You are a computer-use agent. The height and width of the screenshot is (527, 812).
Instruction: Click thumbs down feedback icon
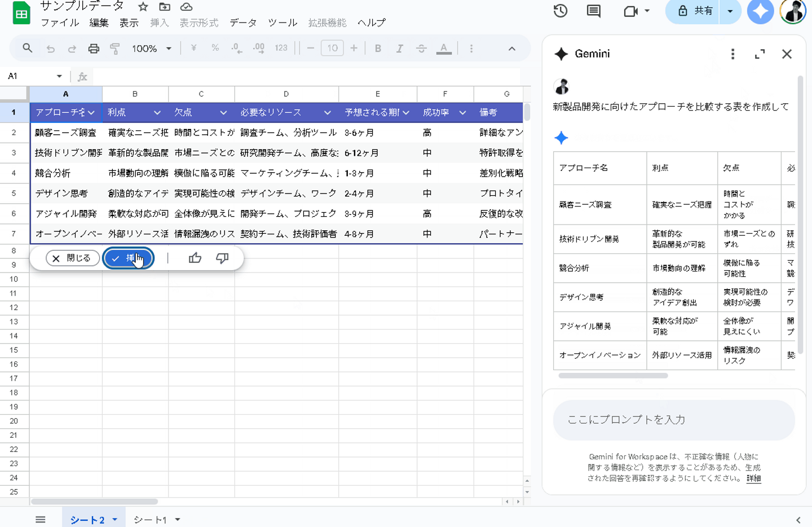(222, 258)
